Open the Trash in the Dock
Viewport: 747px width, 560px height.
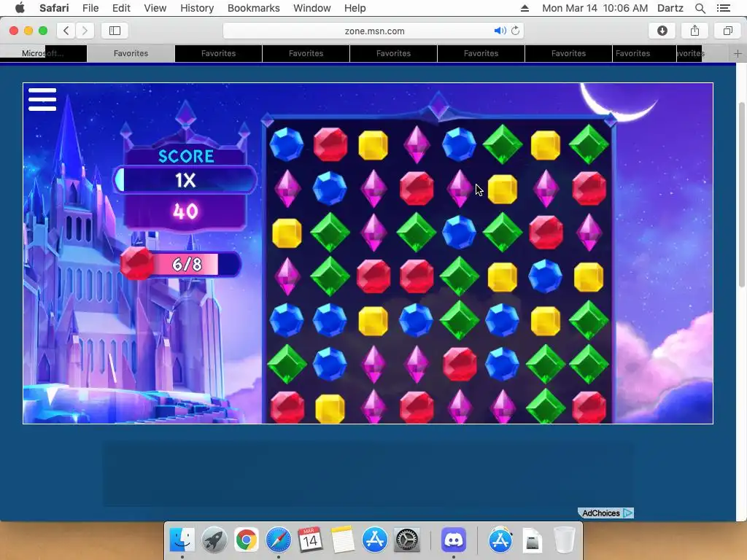pos(565,540)
